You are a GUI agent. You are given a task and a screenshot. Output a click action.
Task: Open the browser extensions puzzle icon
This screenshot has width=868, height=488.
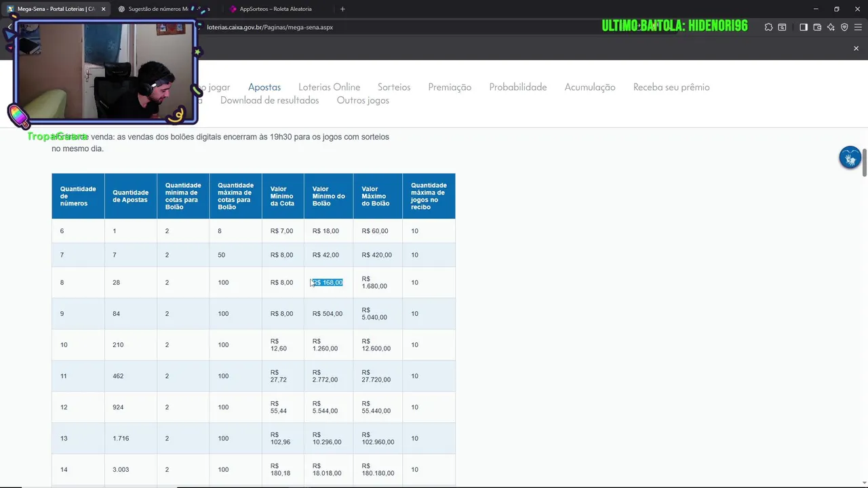point(768,27)
